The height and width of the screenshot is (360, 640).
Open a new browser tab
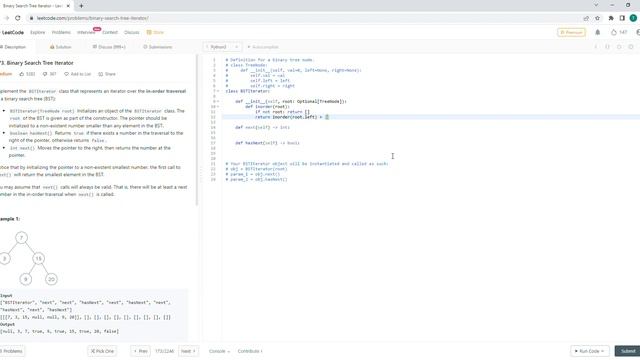click(x=81, y=6)
